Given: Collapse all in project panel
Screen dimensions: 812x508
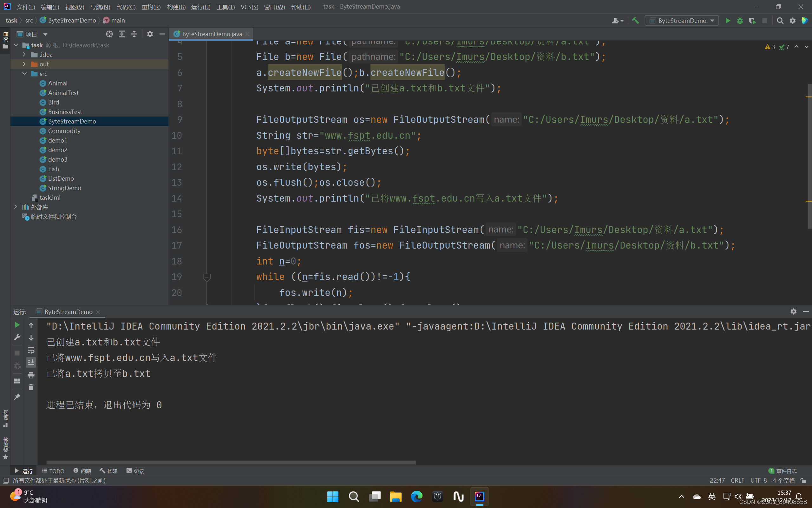Looking at the screenshot, I should point(134,34).
